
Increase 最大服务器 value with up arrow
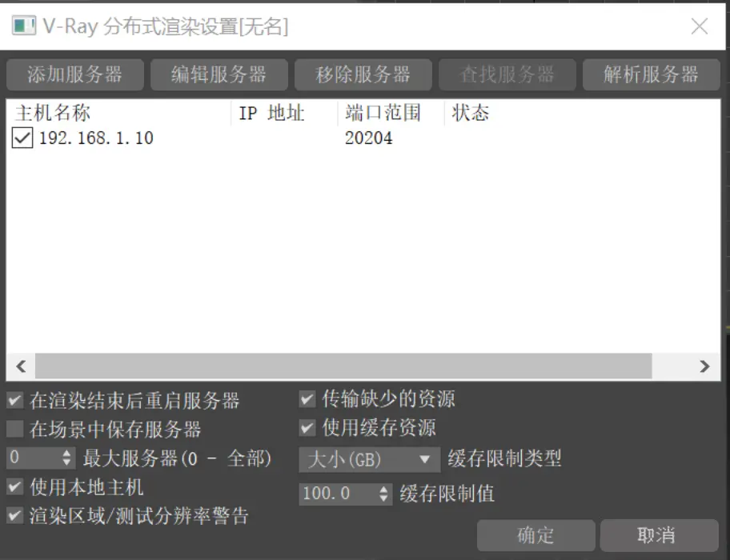point(67,453)
